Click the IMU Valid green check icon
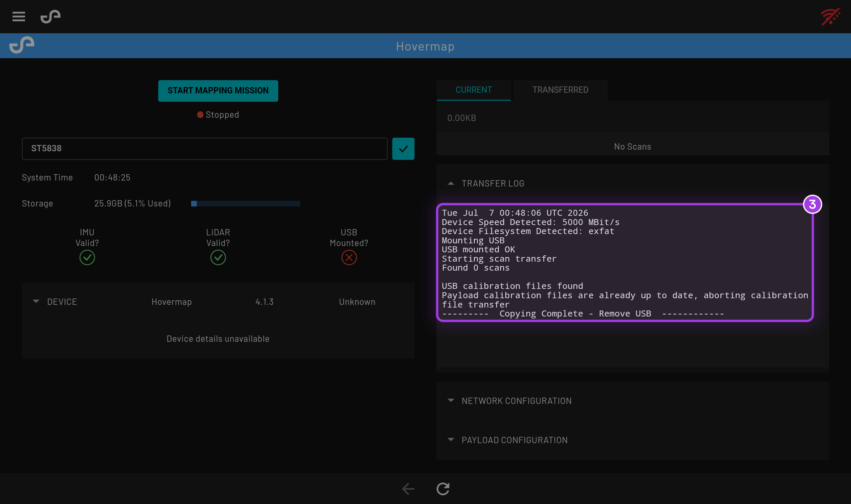This screenshot has width=851, height=504. coord(87,257)
